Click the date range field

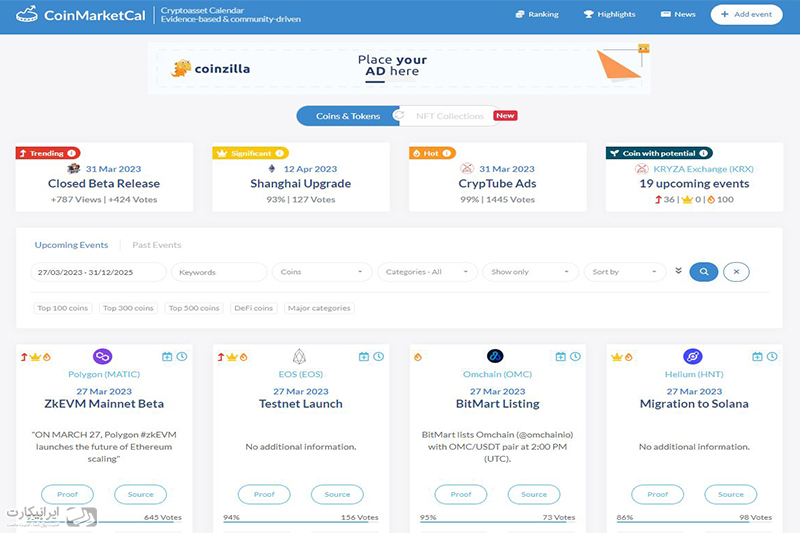pyautogui.click(x=98, y=272)
